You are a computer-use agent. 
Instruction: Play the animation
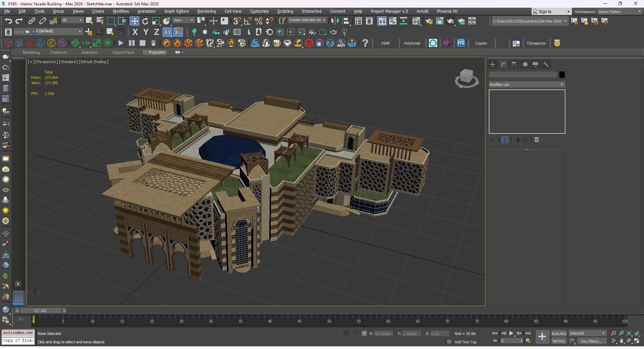[511, 333]
